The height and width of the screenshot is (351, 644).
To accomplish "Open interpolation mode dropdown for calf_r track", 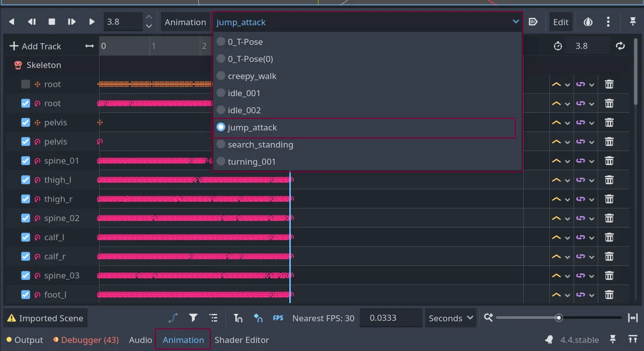I will (560, 256).
